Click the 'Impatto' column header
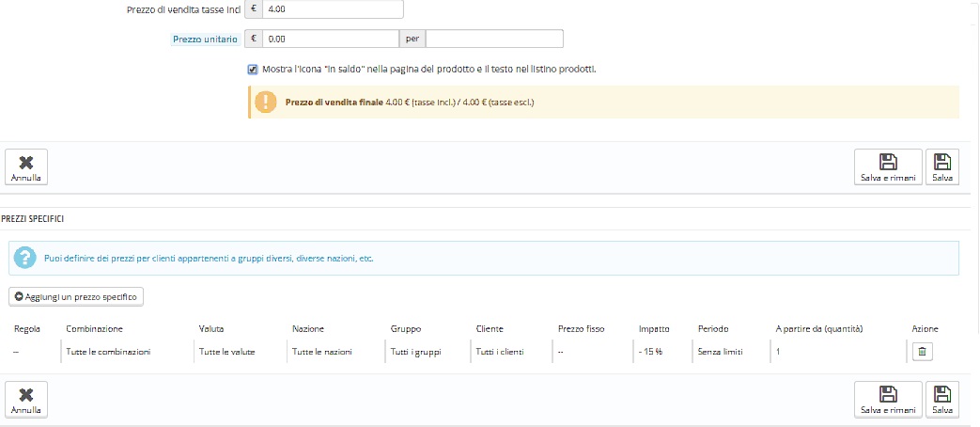Image resolution: width=980 pixels, height=427 pixels. [x=654, y=329]
